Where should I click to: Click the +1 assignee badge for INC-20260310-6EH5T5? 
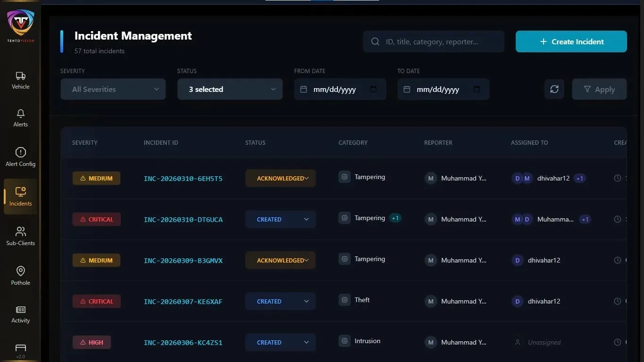(x=580, y=178)
